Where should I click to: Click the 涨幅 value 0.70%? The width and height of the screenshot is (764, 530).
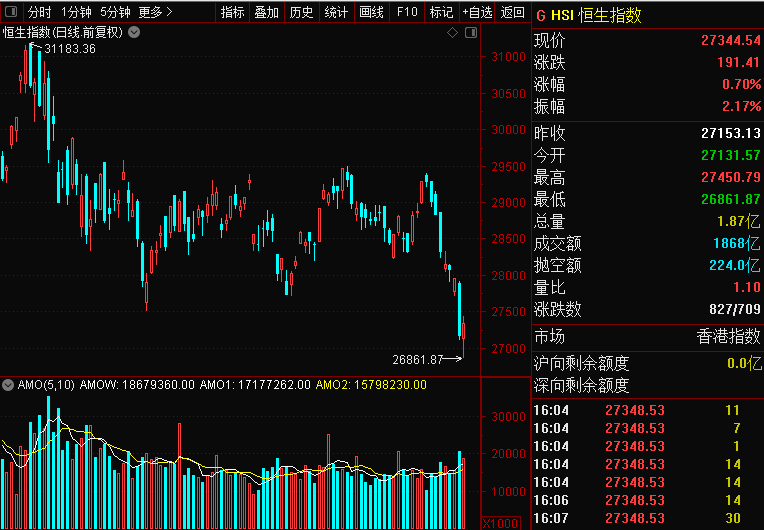(x=741, y=84)
